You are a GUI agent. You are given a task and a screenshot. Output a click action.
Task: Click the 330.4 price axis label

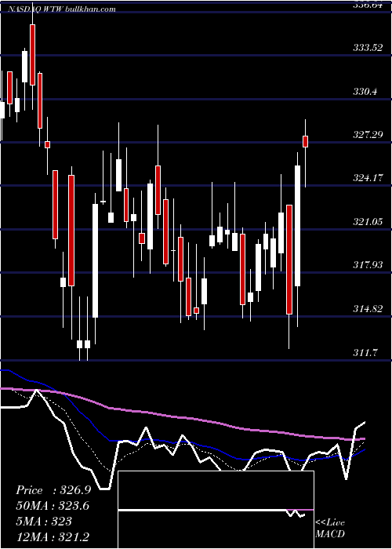coord(365,92)
